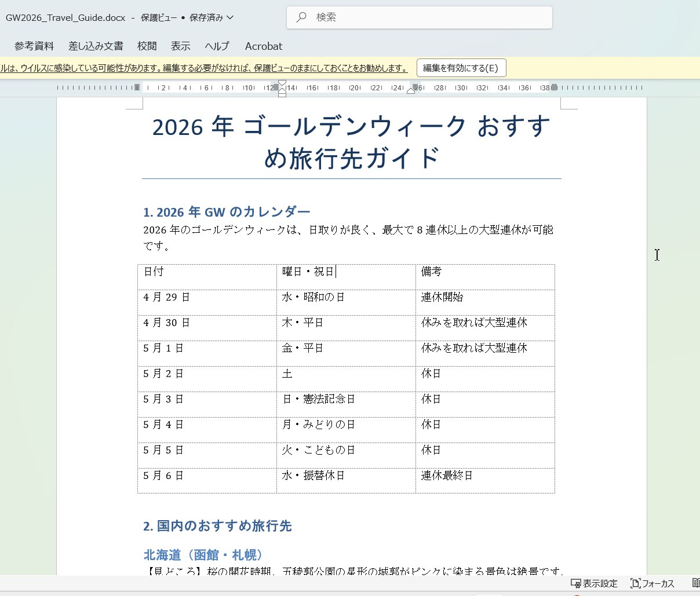The image size is (700, 596).
Task: Open the 表示 ribbon tab
Action: pos(180,46)
